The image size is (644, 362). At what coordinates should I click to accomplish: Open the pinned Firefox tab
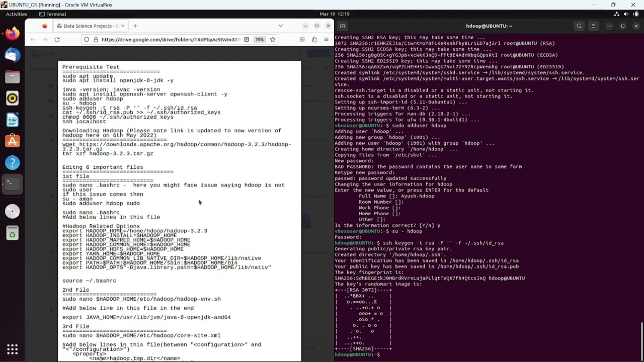pos(45,26)
